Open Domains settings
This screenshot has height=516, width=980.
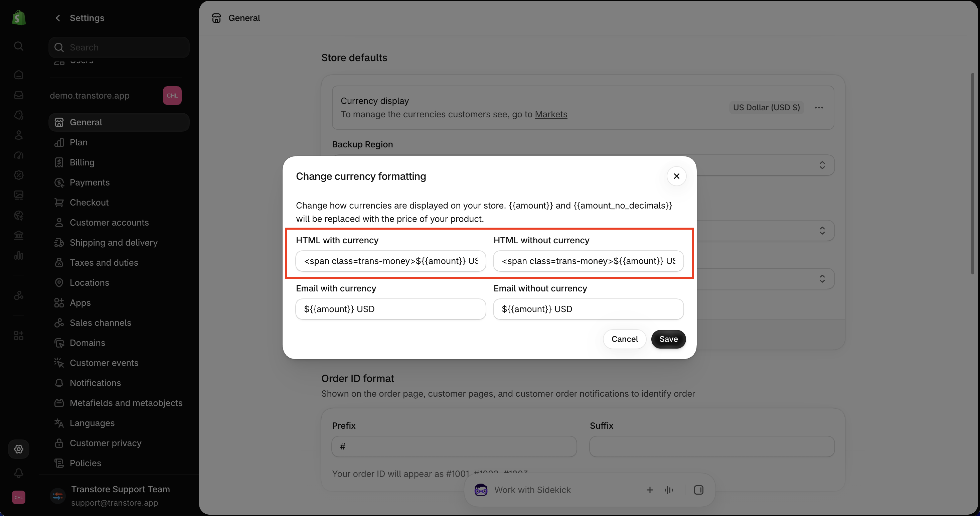pyautogui.click(x=119, y=343)
